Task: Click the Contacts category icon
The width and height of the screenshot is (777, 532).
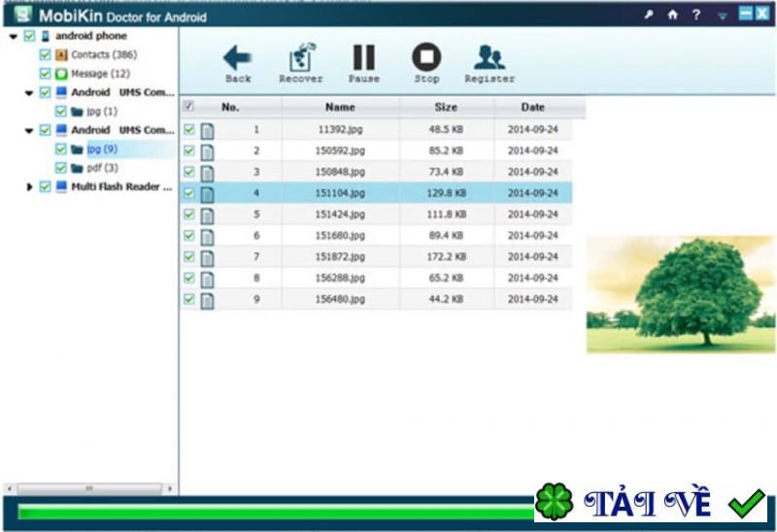Action: [x=61, y=54]
